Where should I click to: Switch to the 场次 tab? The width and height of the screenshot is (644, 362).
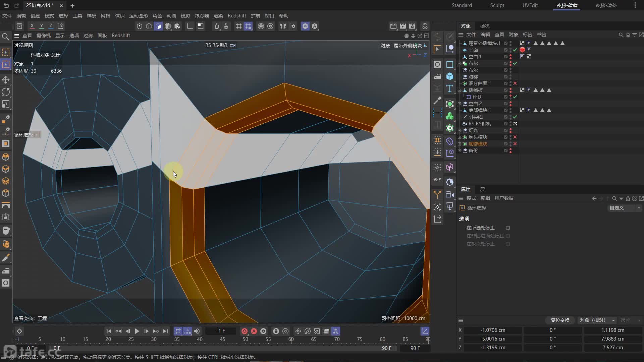[x=485, y=26]
